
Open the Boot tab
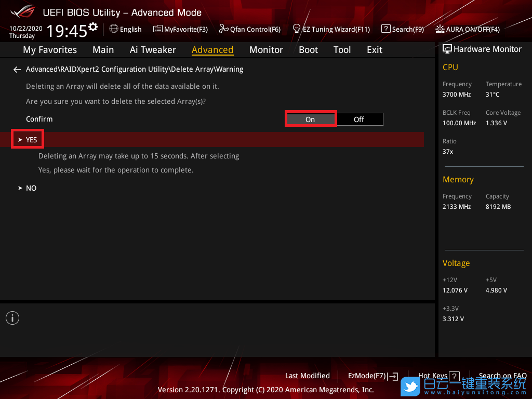click(x=308, y=50)
